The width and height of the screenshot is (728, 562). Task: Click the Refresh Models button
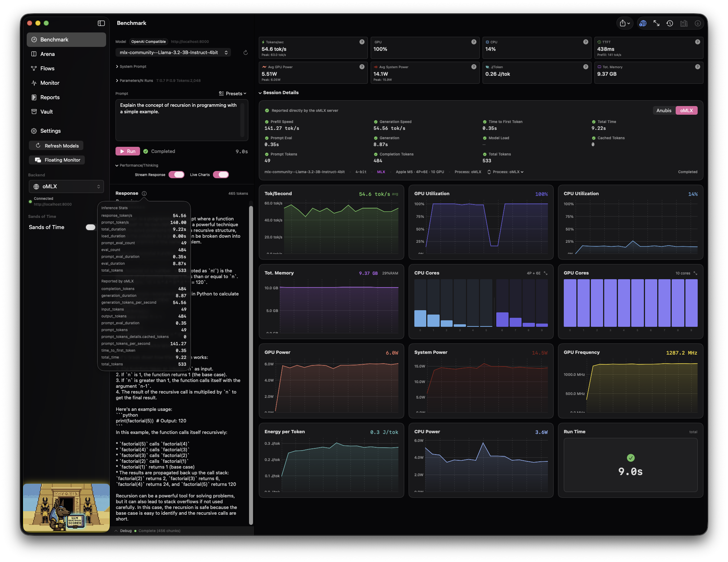56,146
